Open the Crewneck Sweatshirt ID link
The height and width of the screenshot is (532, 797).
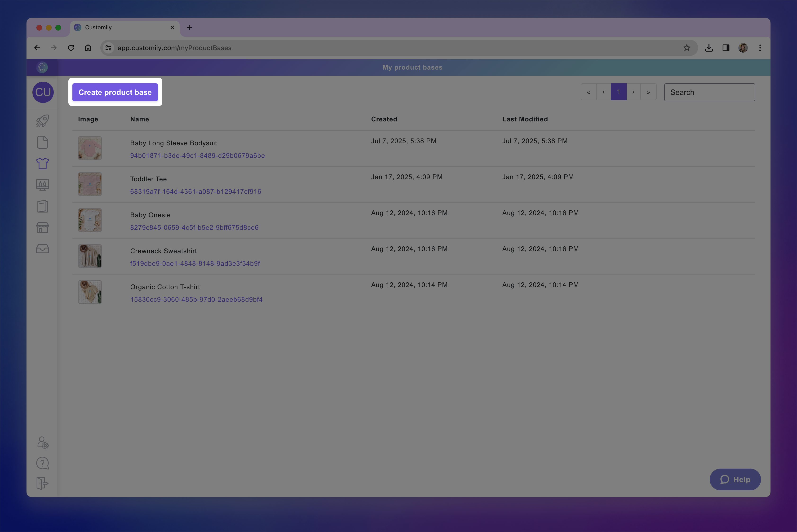pos(195,264)
